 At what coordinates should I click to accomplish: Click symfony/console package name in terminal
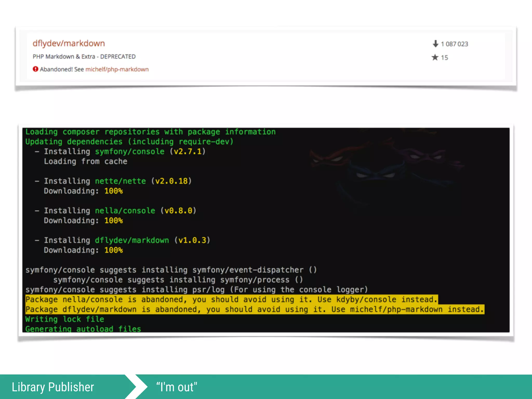(130, 151)
